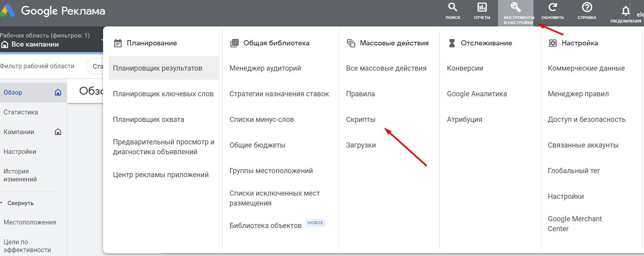Click the Общая библиотека grid icon
The image size is (644, 256).
click(x=234, y=43)
